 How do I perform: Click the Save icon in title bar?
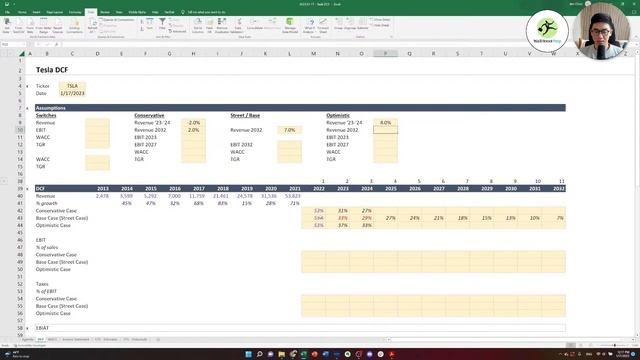(x=7, y=4)
